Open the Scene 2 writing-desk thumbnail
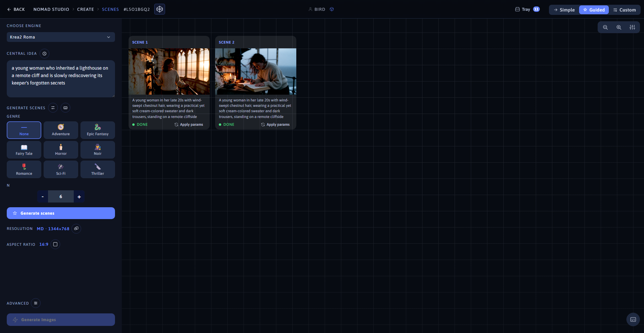This screenshot has height=333, width=644. pos(256,71)
